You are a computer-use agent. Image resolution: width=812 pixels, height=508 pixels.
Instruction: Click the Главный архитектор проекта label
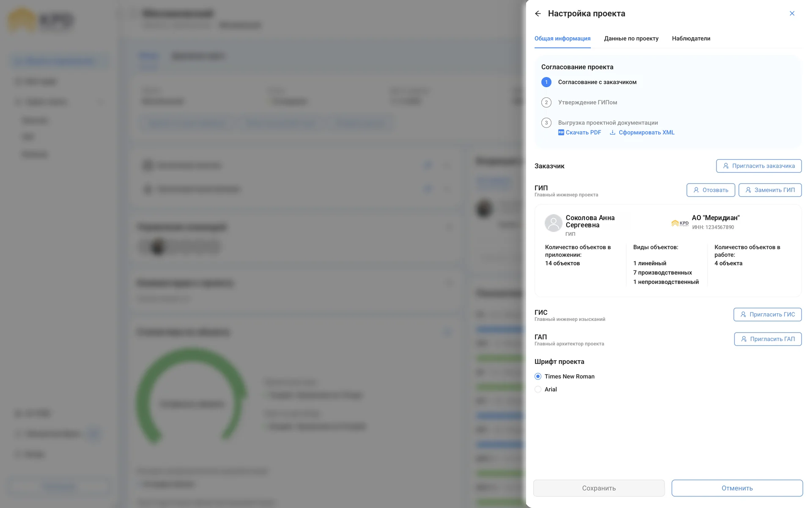point(569,344)
